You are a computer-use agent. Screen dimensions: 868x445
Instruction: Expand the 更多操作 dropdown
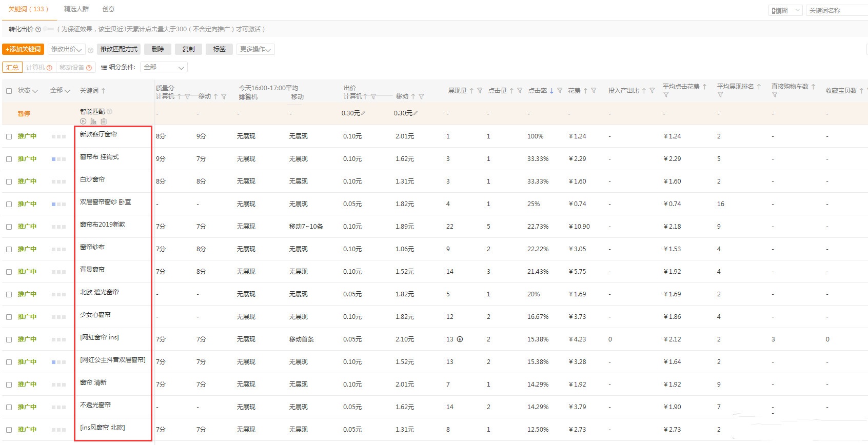(255, 49)
